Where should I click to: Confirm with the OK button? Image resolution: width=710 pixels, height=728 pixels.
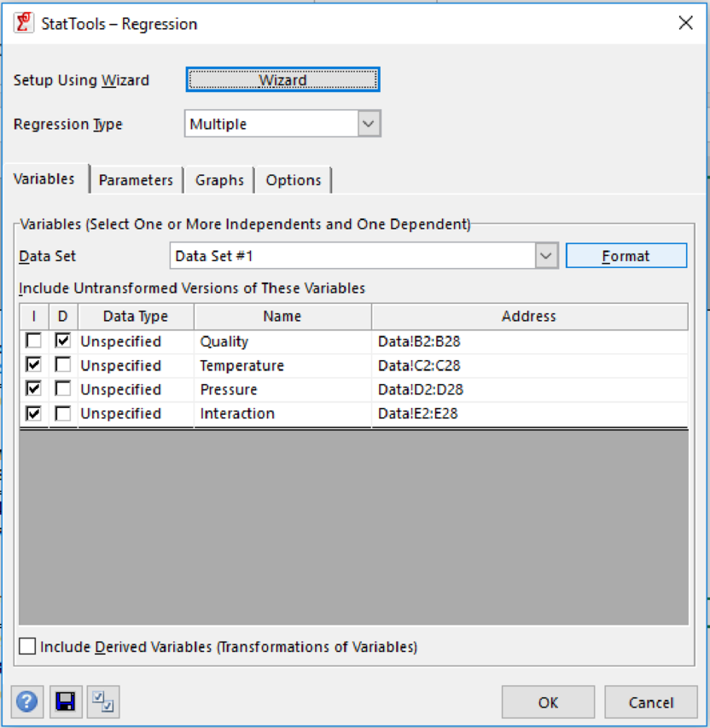[x=548, y=702]
